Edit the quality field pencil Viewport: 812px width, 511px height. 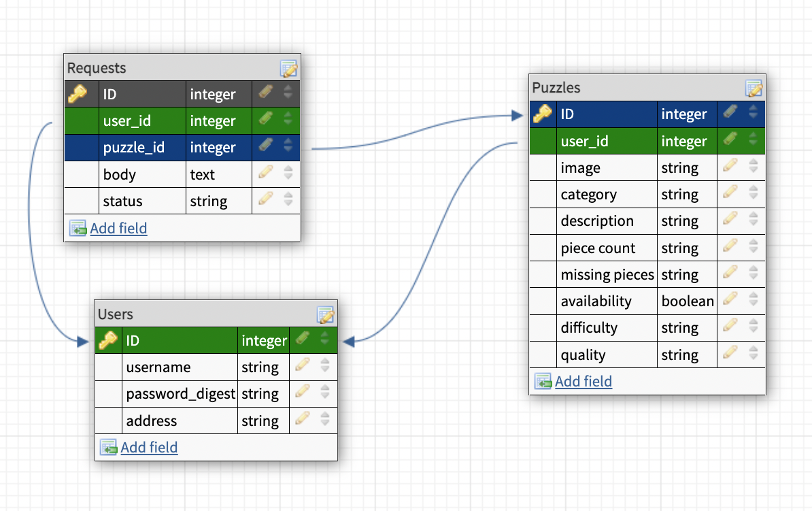click(730, 352)
